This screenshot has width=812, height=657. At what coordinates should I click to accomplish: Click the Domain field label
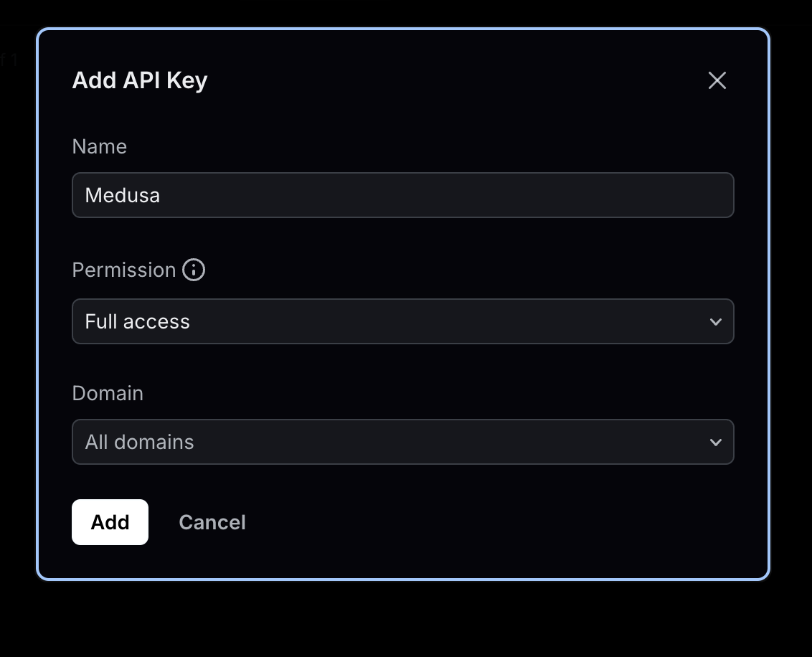(x=107, y=393)
